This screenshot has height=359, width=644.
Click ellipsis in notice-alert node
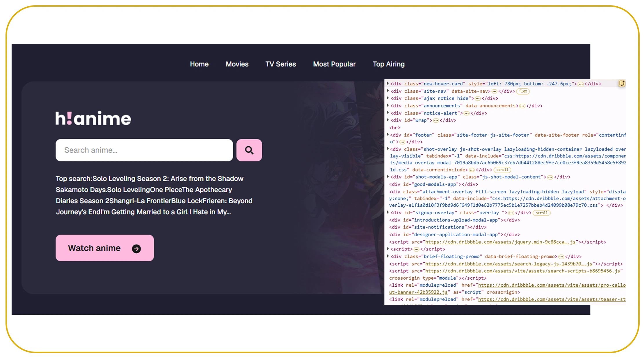click(466, 113)
